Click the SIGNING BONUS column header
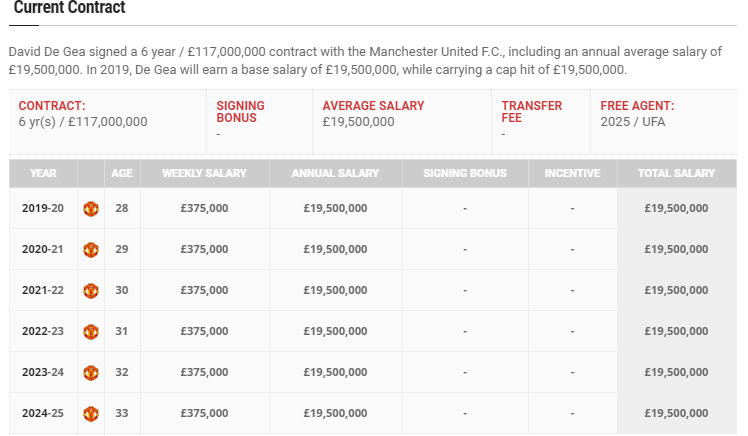The image size is (748, 436). [x=465, y=173]
